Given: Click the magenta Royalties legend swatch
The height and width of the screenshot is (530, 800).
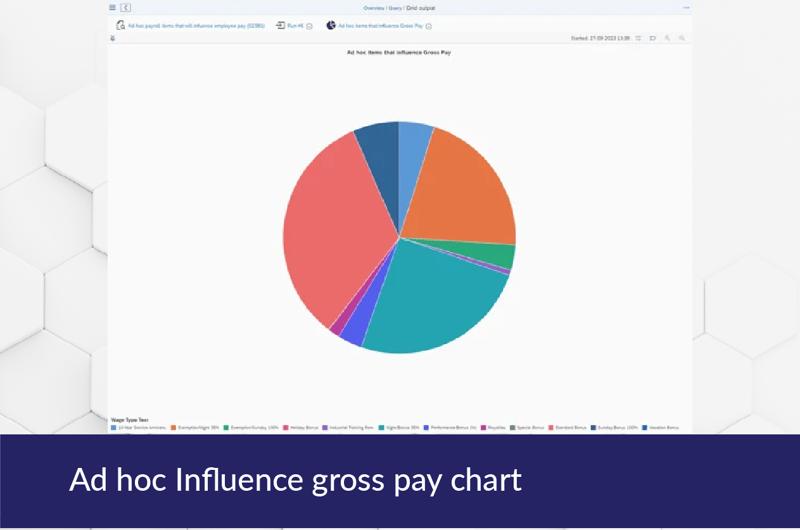Looking at the screenshot, I should pos(483,427).
